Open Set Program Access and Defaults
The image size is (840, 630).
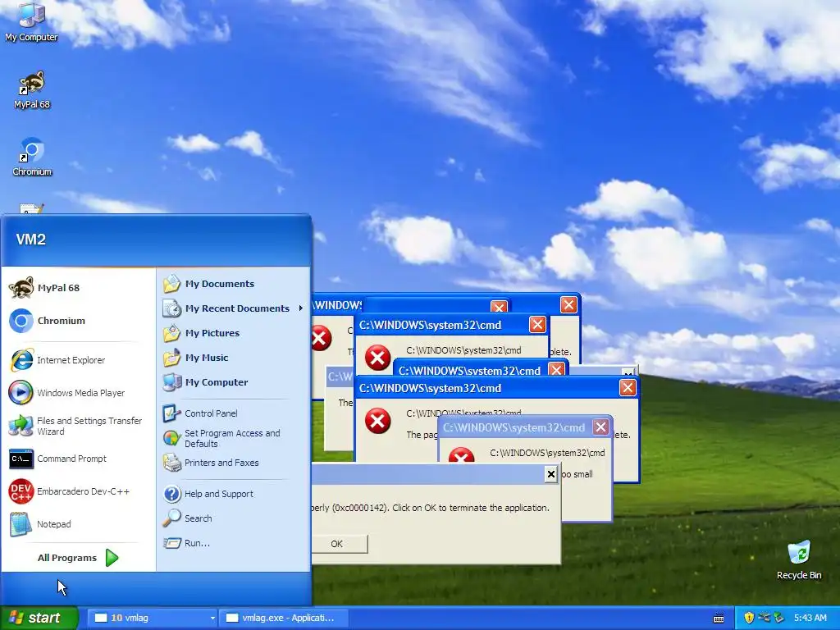(233, 438)
